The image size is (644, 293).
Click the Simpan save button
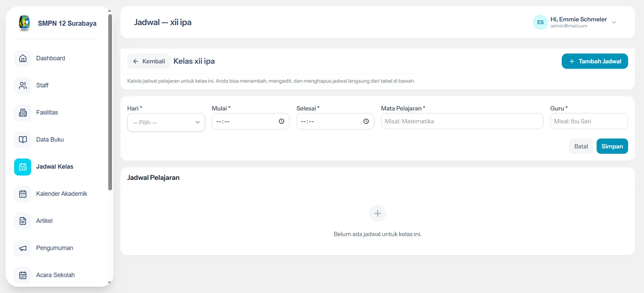[x=612, y=146]
